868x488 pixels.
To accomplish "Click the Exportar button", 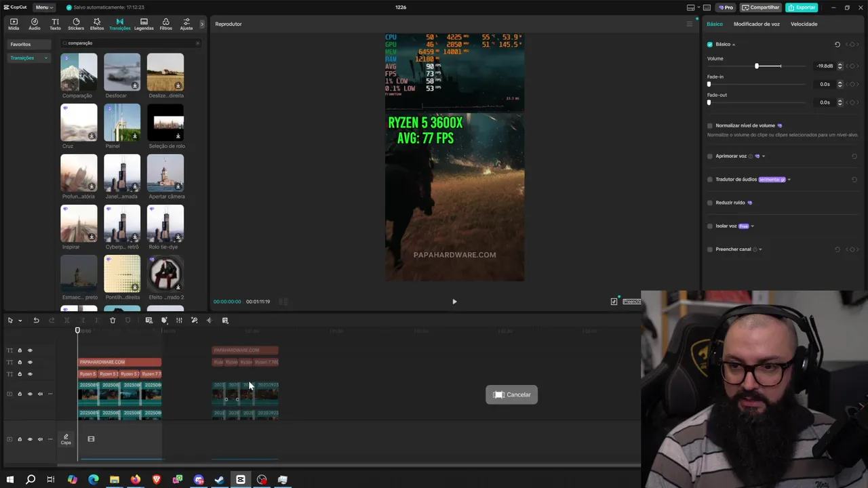I will (802, 7).
